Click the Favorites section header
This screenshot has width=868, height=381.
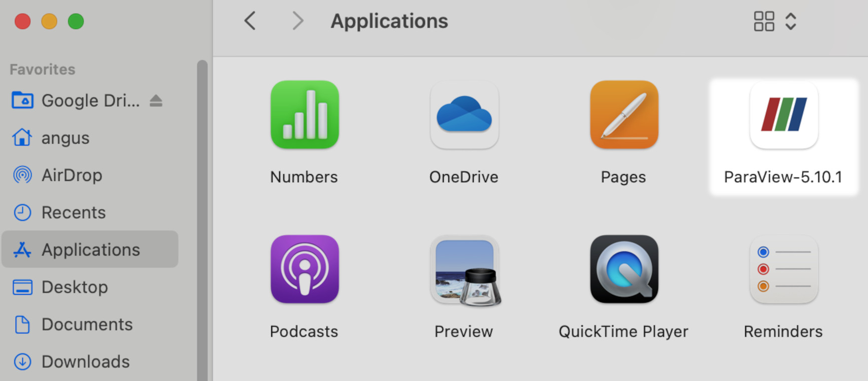coord(43,69)
